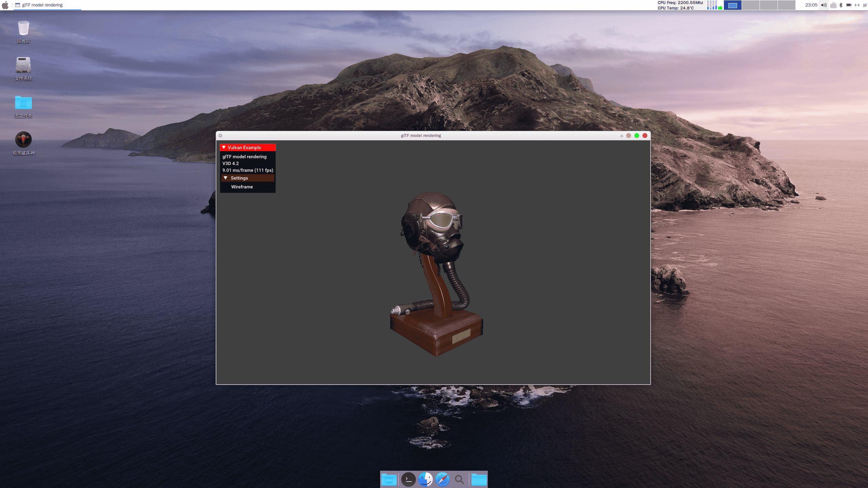The image size is (868, 488).
Task: Launch the Finder face icon in dock
Action: pos(425,480)
